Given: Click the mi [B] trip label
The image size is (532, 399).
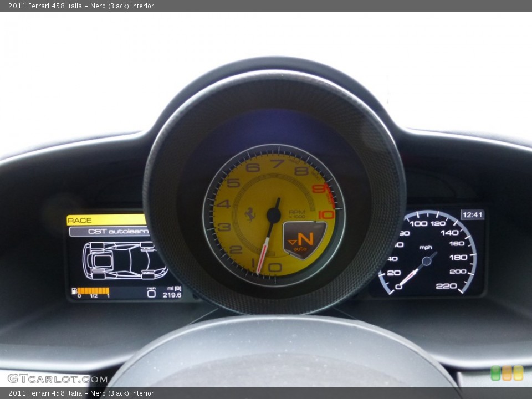Looking at the screenshot, I should pyautogui.click(x=175, y=288).
